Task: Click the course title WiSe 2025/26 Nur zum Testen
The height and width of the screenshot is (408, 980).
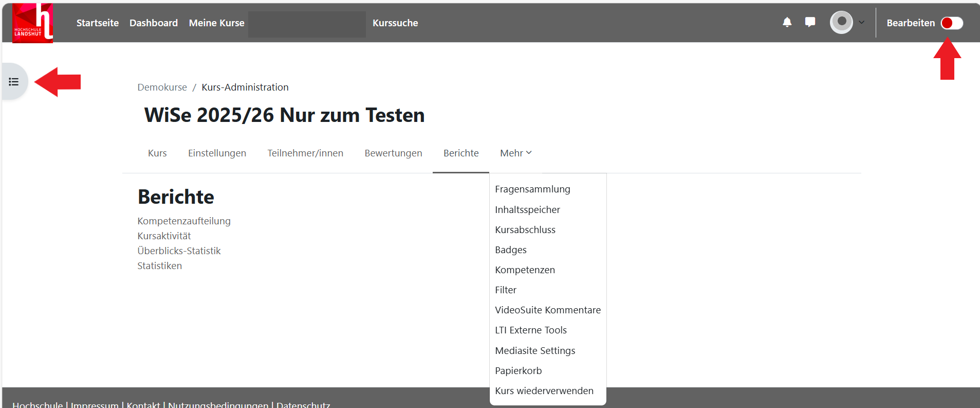Action: (284, 115)
